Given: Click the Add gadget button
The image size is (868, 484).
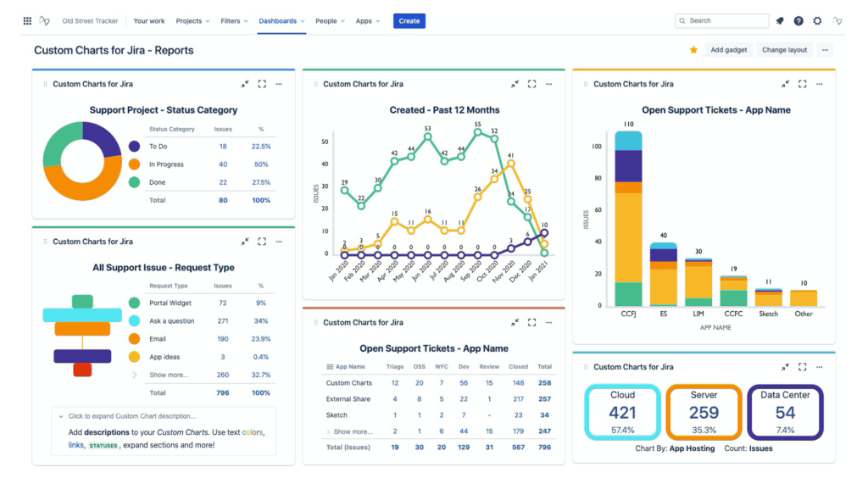Looking at the screenshot, I should [728, 50].
